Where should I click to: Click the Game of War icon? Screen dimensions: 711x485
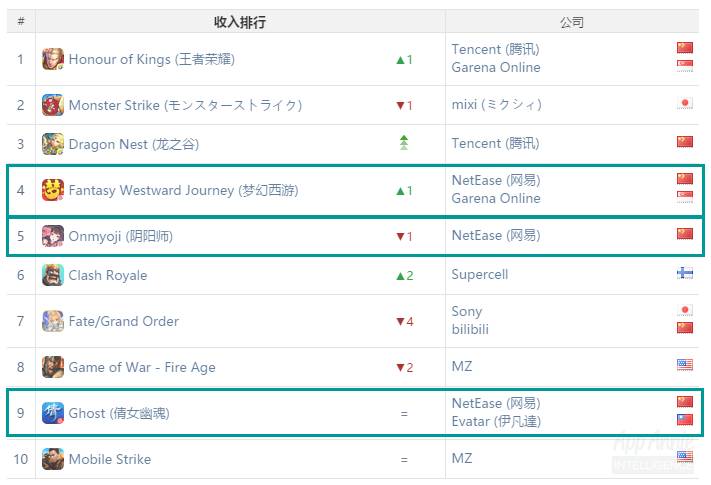tap(53, 367)
